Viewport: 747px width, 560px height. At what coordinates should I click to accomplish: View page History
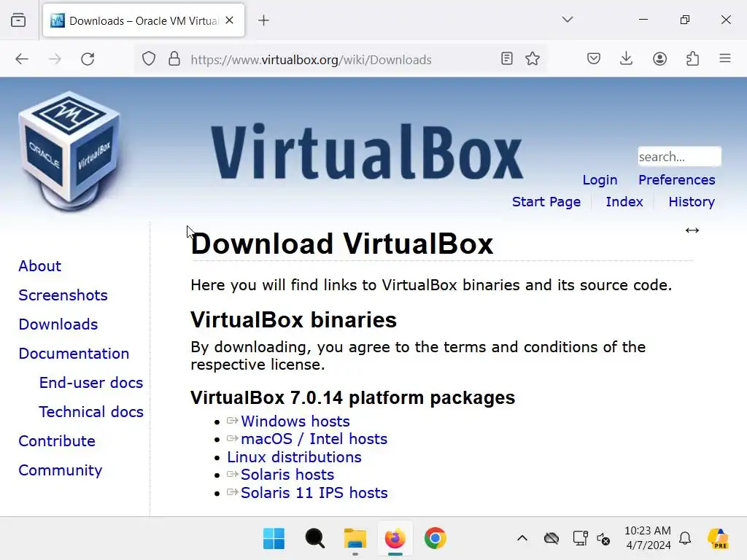(x=692, y=202)
